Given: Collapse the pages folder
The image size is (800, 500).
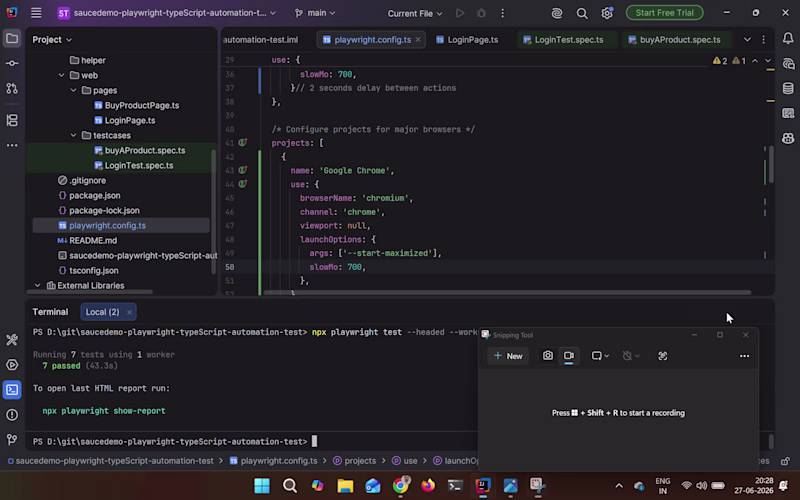Looking at the screenshot, I should point(73,90).
